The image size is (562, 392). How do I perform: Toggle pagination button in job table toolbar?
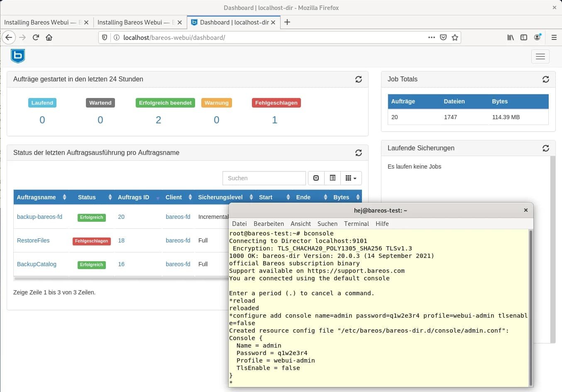pos(316,178)
